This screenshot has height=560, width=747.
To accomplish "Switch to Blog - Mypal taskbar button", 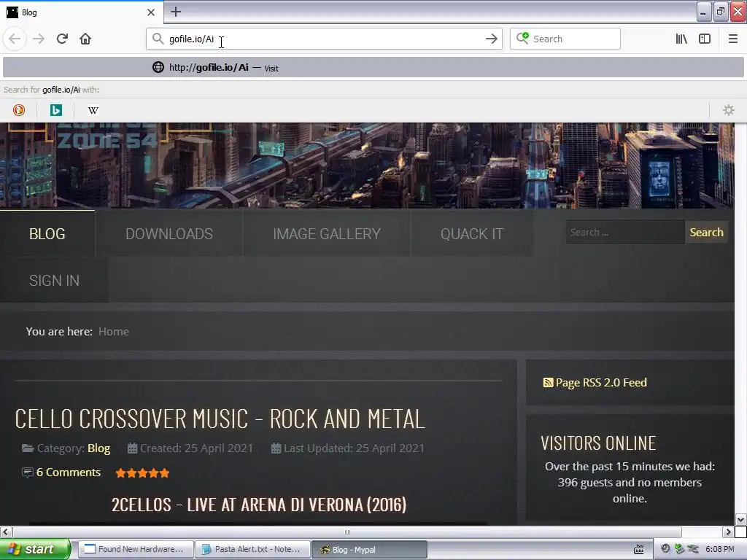I will [x=369, y=549].
